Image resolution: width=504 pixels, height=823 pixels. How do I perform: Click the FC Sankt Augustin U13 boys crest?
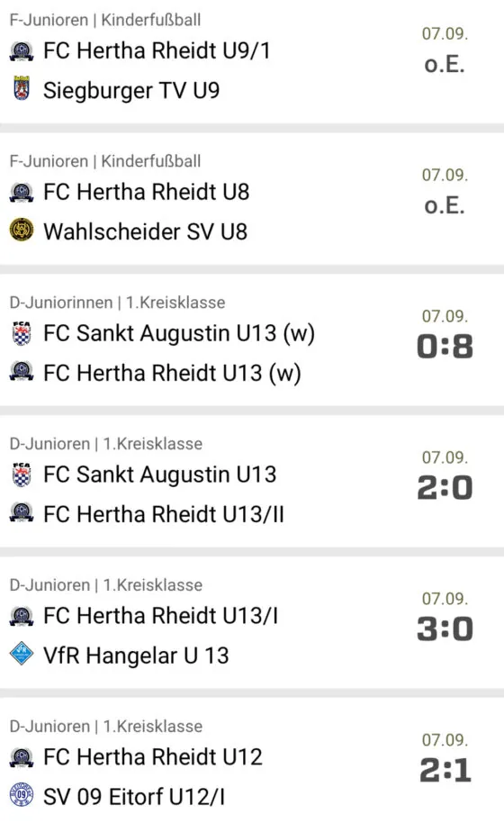[22, 474]
